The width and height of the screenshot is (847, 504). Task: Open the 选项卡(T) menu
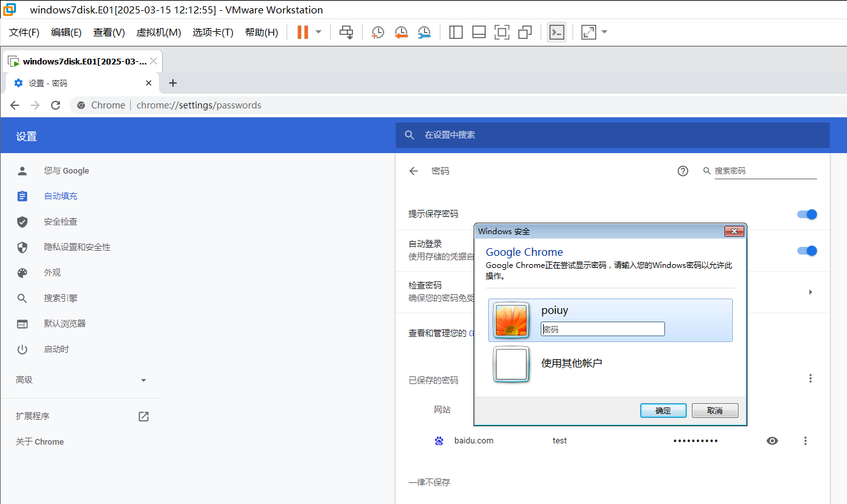(213, 32)
